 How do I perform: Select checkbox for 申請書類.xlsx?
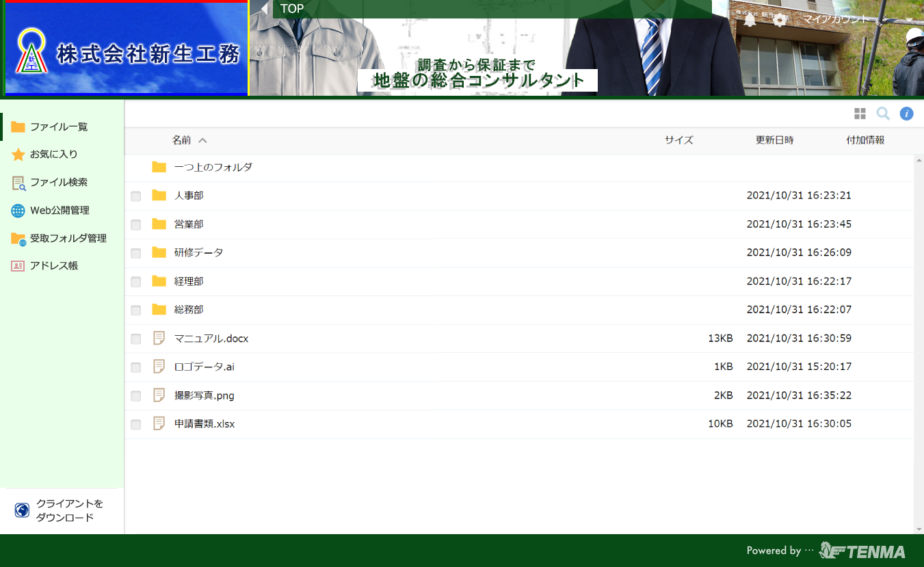point(136,425)
